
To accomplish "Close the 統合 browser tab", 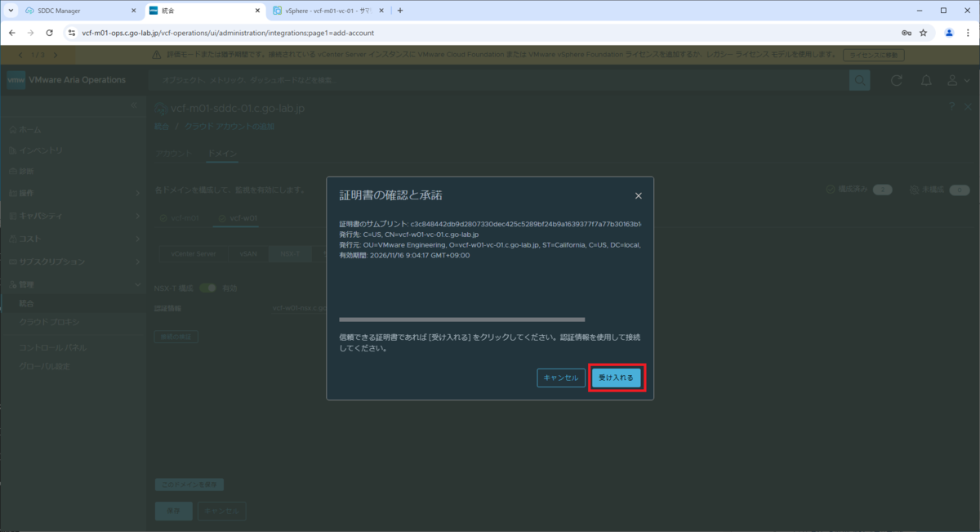I will pyautogui.click(x=258, y=11).
